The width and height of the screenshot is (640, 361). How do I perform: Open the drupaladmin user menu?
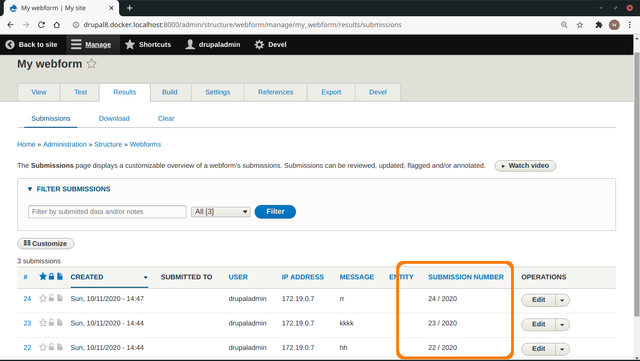click(x=213, y=45)
